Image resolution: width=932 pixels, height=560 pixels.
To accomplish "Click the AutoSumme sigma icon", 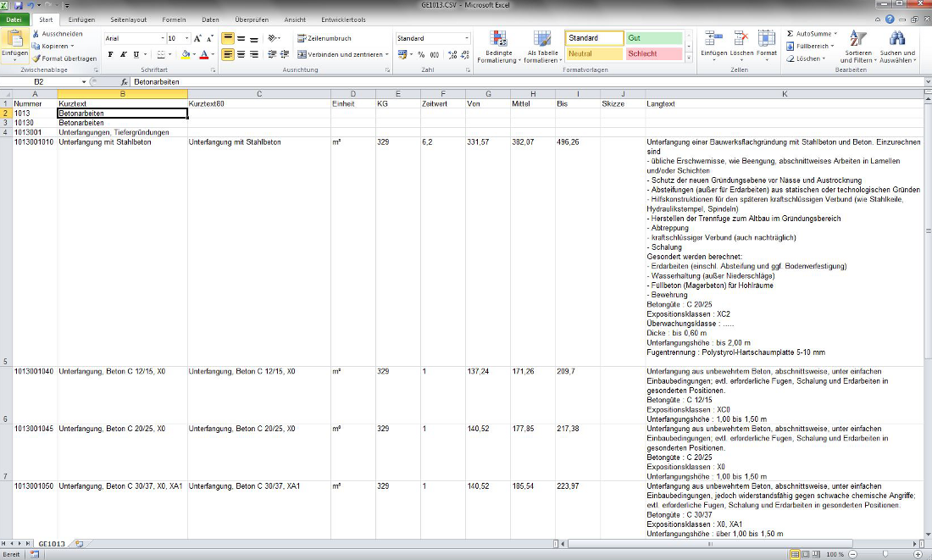I will 790,34.
